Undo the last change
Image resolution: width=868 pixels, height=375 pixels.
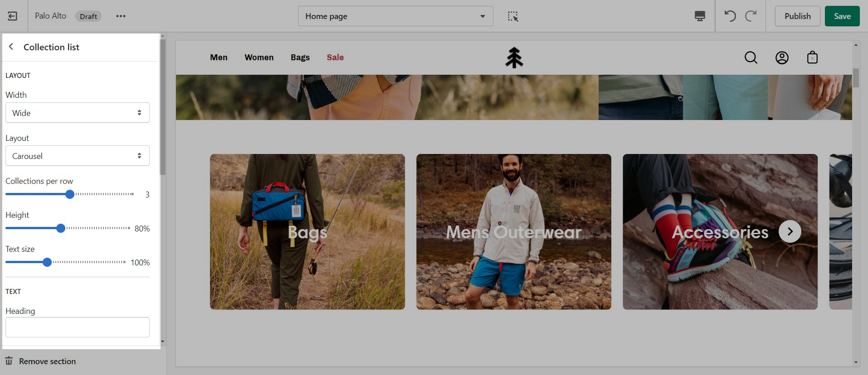click(x=730, y=16)
